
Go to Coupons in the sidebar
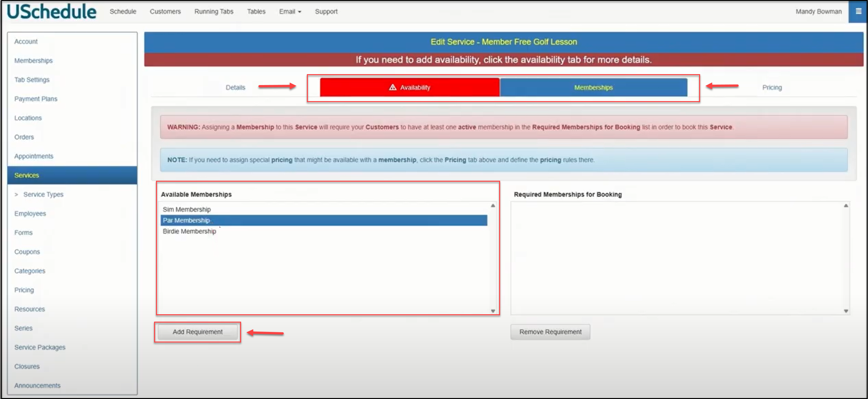pyautogui.click(x=27, y=252)
